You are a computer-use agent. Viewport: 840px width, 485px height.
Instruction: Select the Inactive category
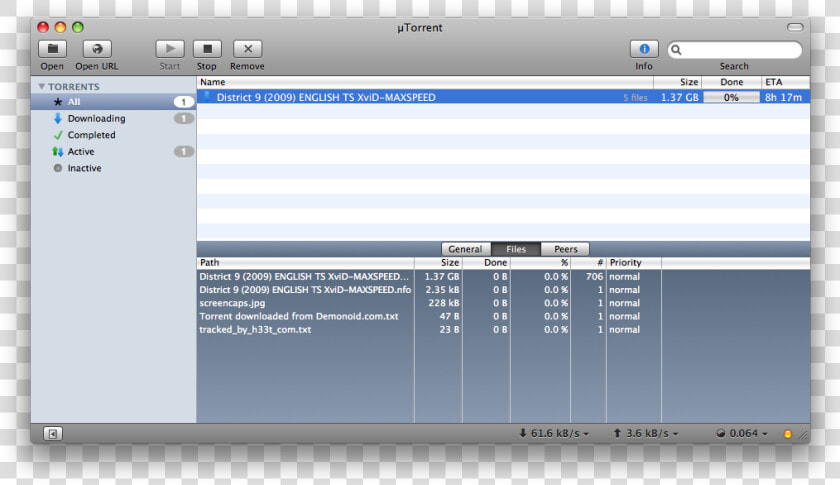(114, 168)
